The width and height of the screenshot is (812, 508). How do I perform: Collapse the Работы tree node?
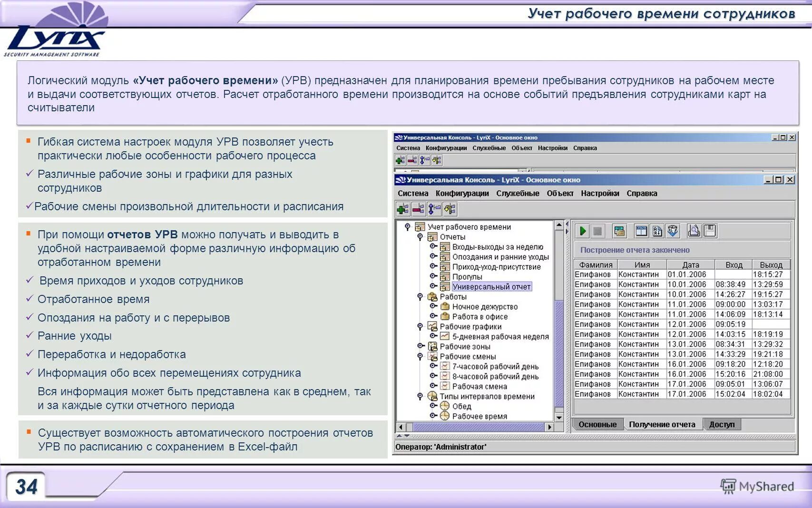tap(420, 297)
